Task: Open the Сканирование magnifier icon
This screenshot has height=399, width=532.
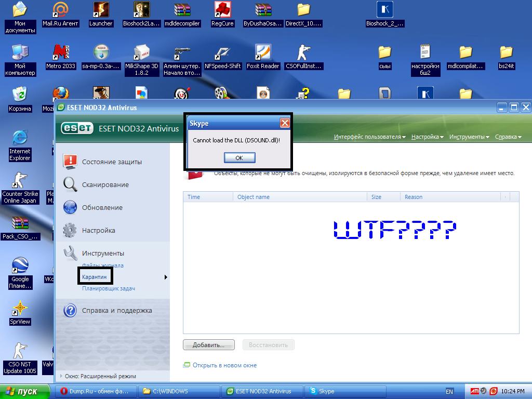Action: 70,184
